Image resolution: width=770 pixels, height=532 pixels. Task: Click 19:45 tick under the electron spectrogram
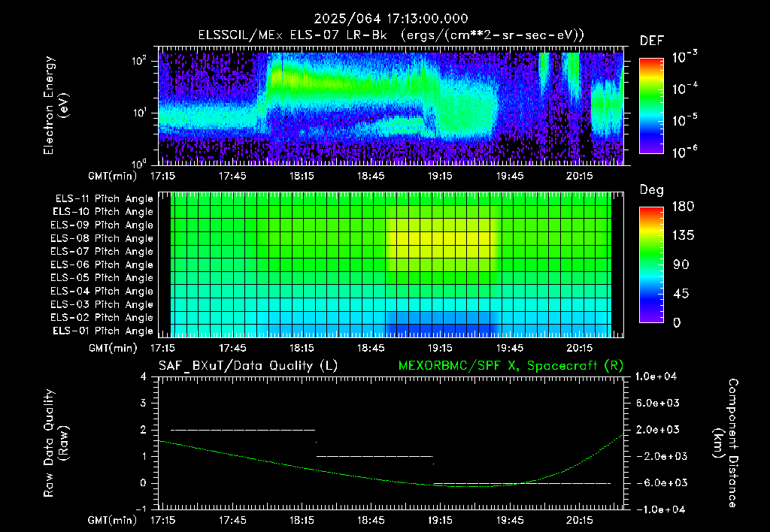click(x=510, y=176)
